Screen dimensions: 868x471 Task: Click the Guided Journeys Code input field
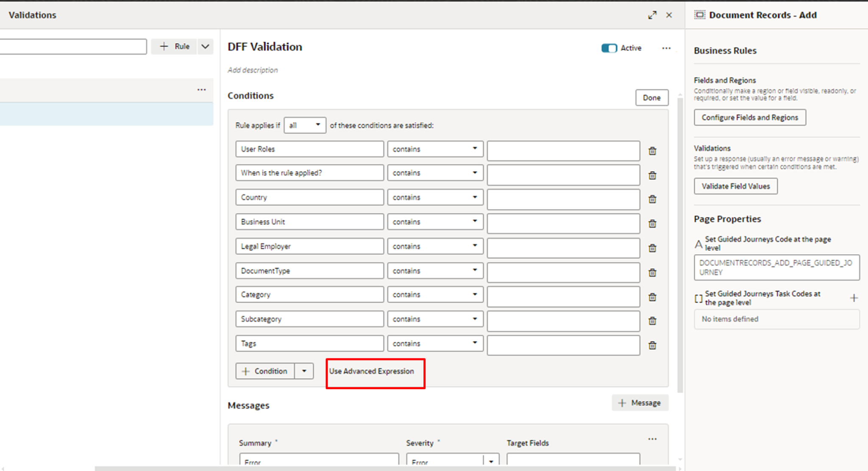pos(776,267)
